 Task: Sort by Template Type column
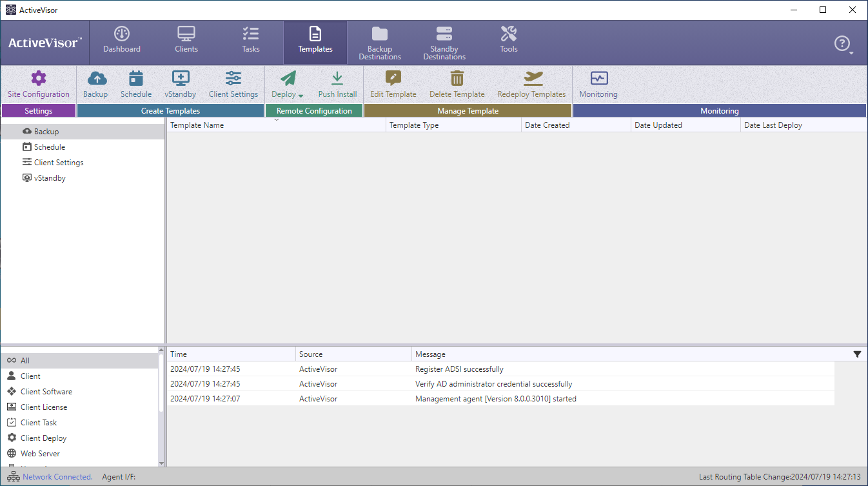[x=454, y=125]
